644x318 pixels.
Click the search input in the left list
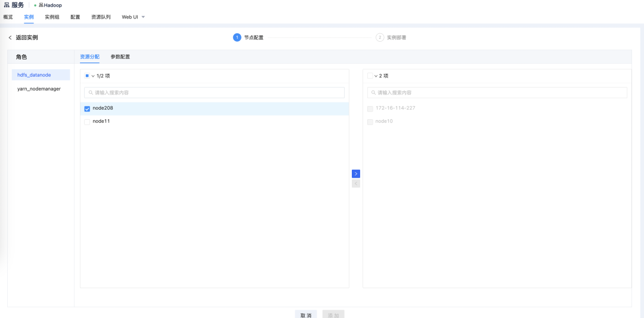pyautogui.click(x=215, y=93)
